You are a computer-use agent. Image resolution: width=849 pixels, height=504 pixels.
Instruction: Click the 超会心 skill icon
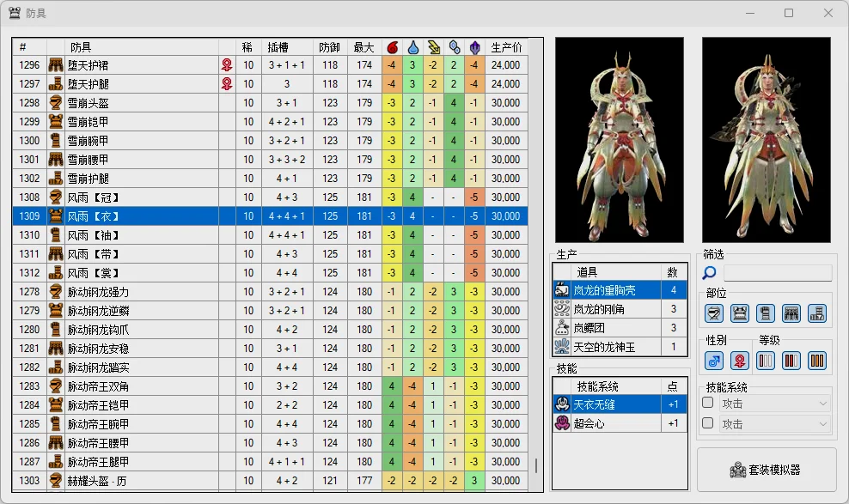(562, 423)
